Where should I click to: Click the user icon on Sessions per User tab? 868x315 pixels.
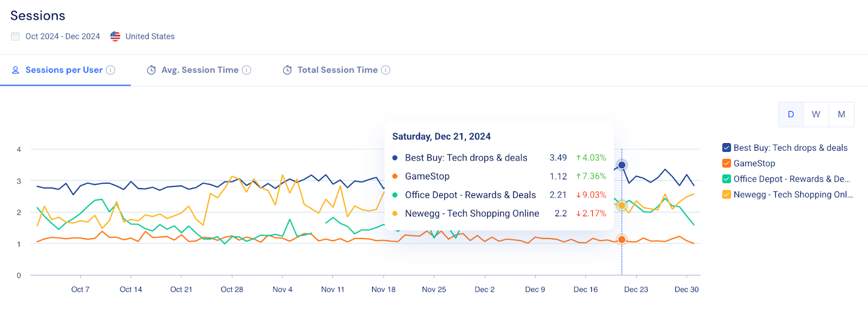[16, 70]
